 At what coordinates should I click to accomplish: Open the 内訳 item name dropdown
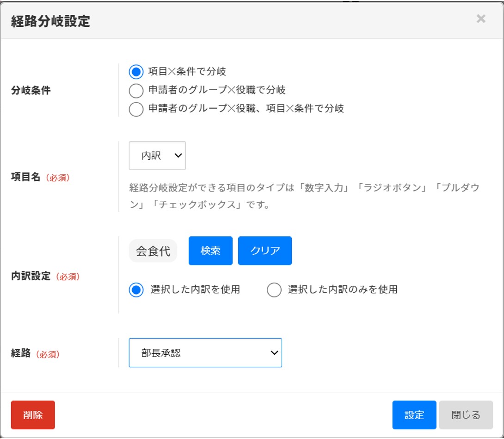pyautogui.click(x=157, y=156)
